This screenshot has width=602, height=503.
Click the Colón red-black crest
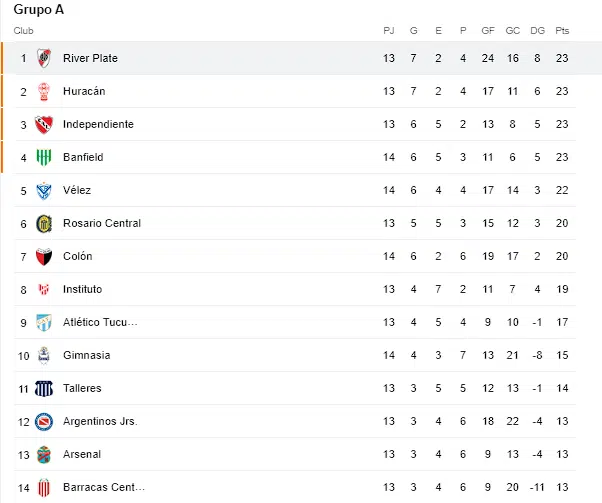[44, 256]
